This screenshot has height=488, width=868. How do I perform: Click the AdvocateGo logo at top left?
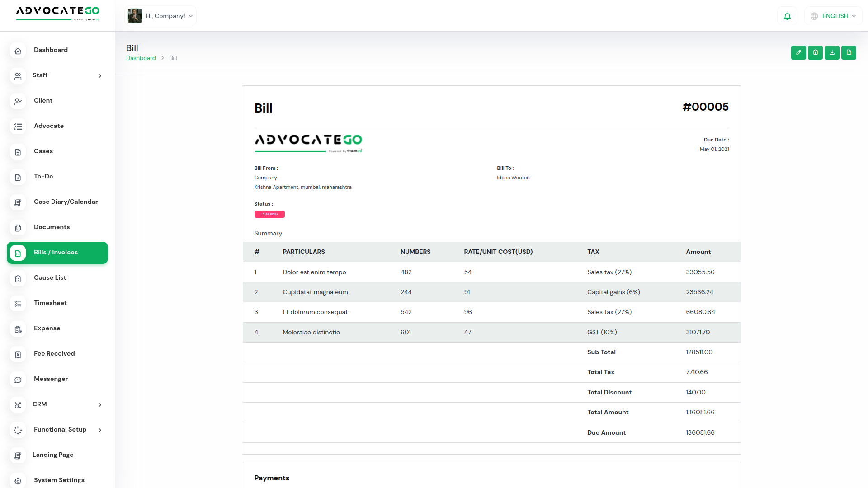(x=57, y=13)
